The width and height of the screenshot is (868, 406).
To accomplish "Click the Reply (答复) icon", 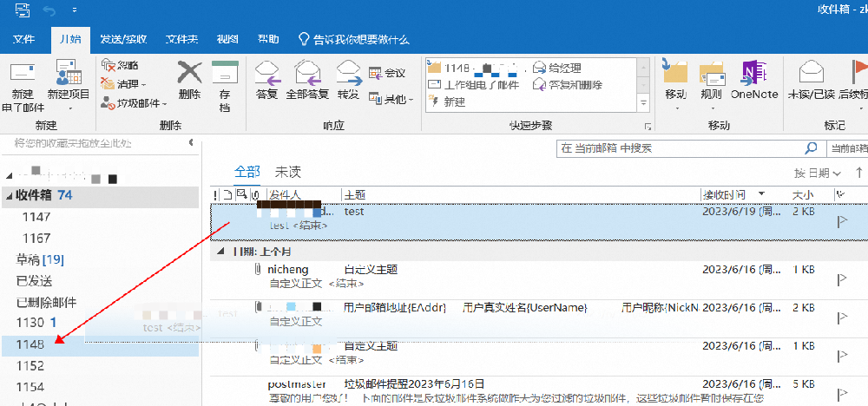I will click(x=266, y=73).
